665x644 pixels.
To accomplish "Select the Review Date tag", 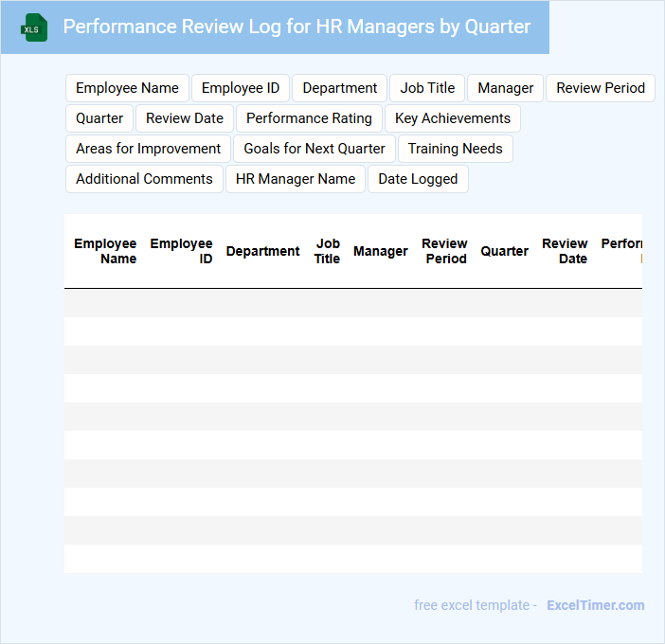I will 185,118.
